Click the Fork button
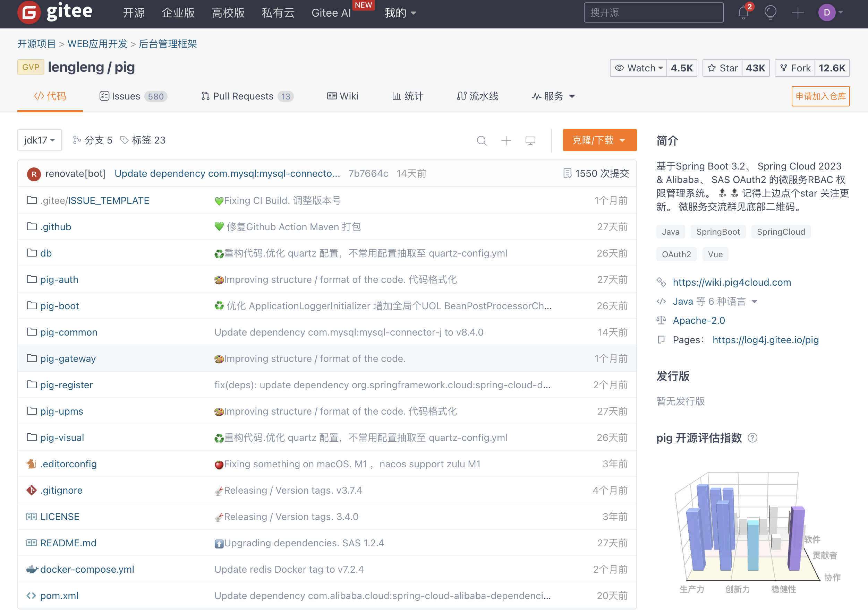 795,68
